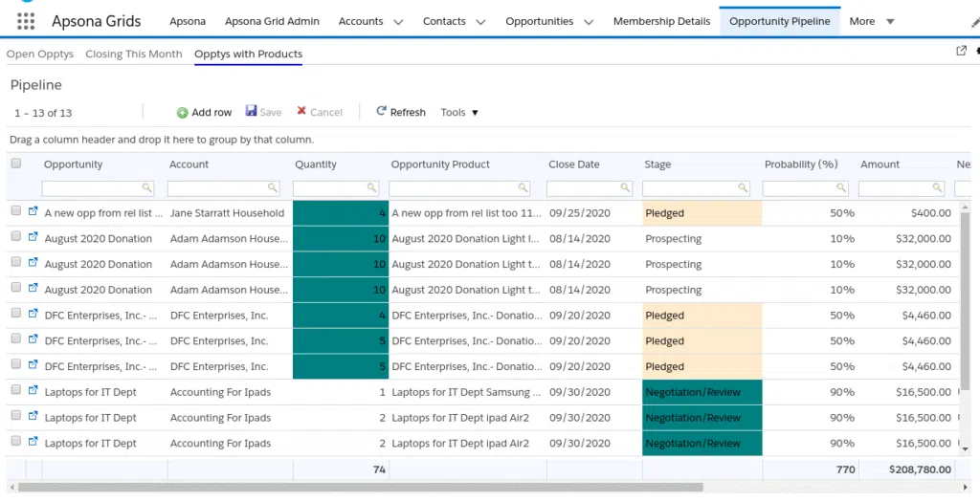The image size is (980, 502).
Task: Click the quantity cell showing 1
Action: click(340, 392)
